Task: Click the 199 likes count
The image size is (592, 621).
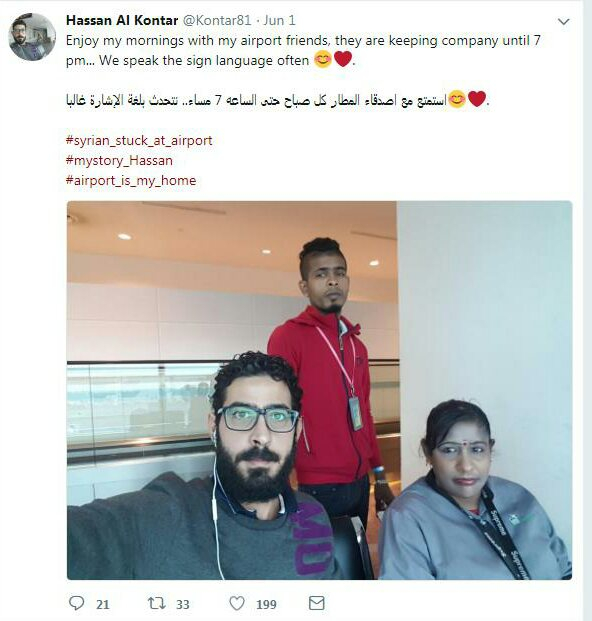Action: [266, 604]
